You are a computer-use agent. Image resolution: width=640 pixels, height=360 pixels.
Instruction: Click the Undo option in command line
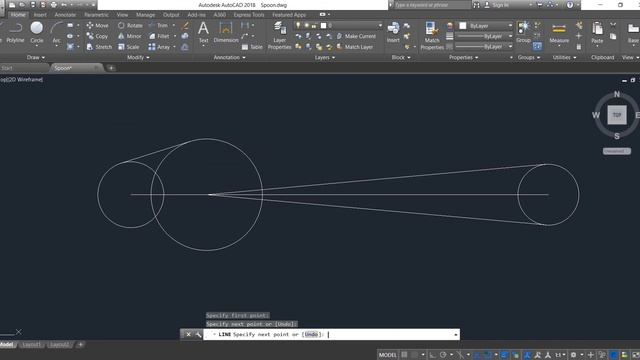tap(311, 334)
